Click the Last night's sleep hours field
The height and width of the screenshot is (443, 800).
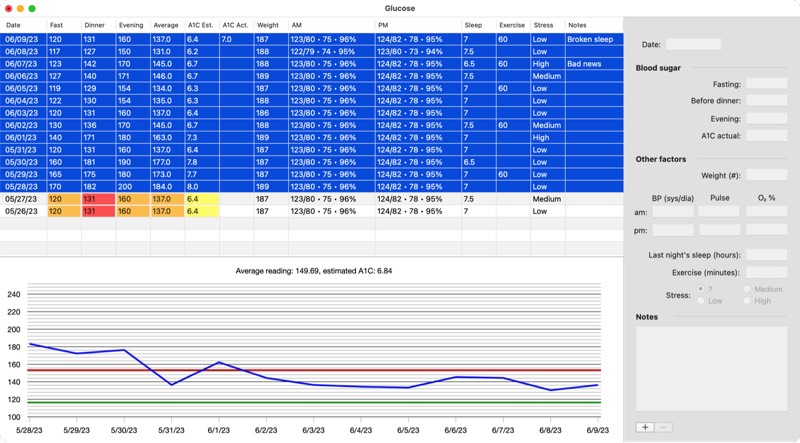click(766, 255)
